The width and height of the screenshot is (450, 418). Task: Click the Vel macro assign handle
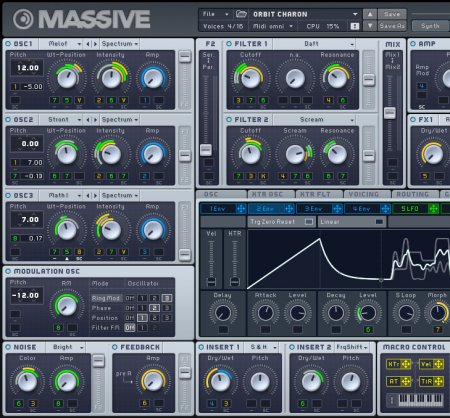439,364
